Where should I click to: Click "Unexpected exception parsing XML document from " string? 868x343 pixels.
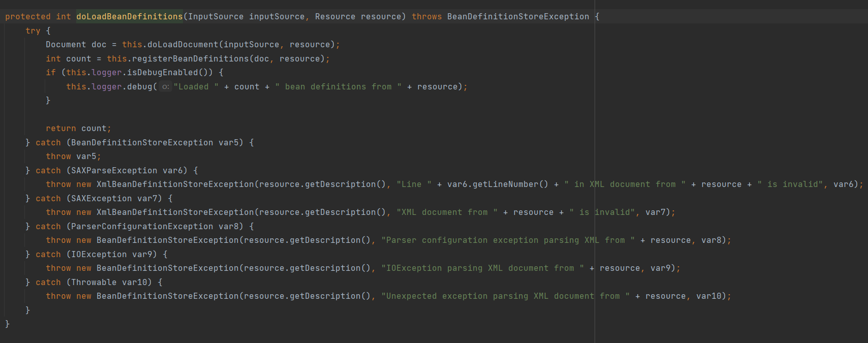click(x=506, y=296)
